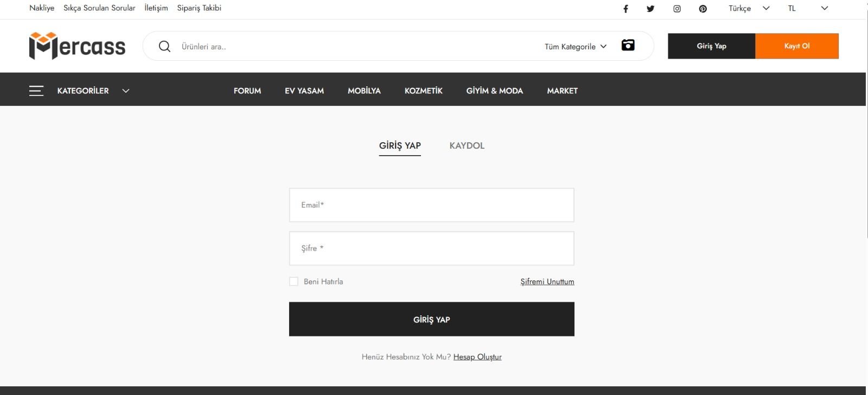Open the hamburger categories menu icon
The image size is (868, 395).
click(36, 91)
